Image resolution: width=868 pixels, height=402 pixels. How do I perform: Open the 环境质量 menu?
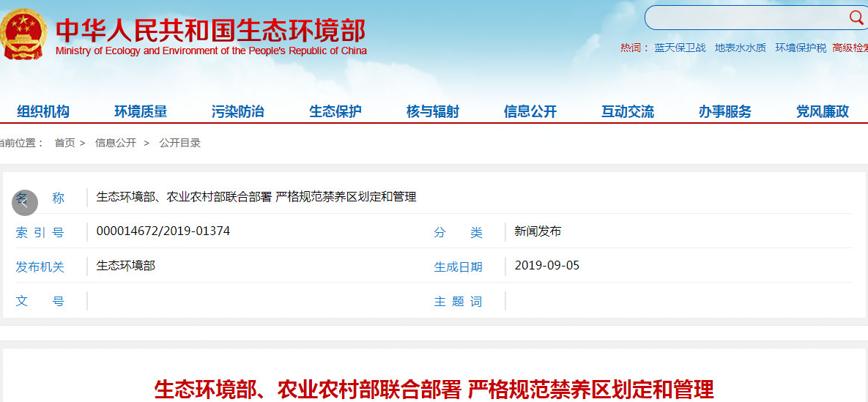coord(141,111)
